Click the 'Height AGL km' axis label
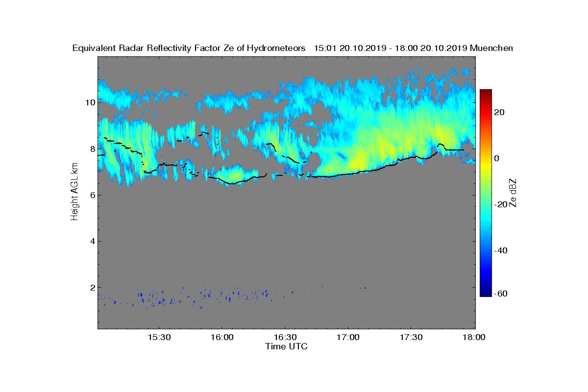 [x=74, y=192]
